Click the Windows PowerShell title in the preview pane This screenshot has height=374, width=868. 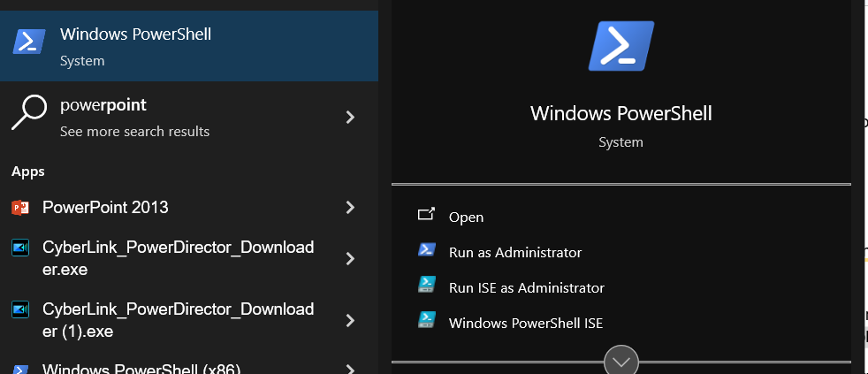(621, 113)
